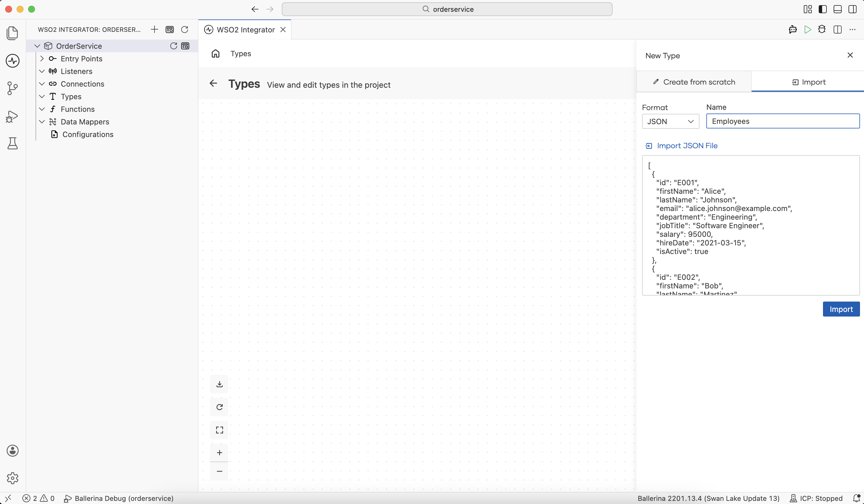864x504 pixels.
Task: Open the AI copilot robot icon
Action: (793, 30)
